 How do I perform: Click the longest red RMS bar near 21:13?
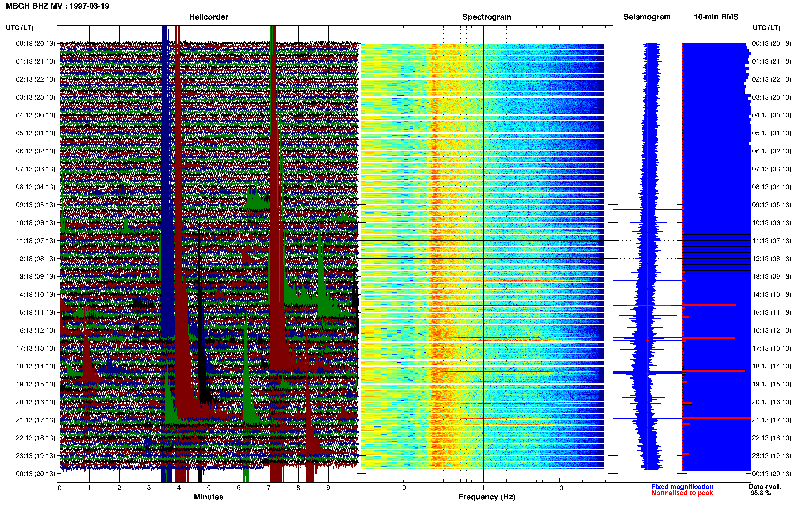[x=717, y=418]
